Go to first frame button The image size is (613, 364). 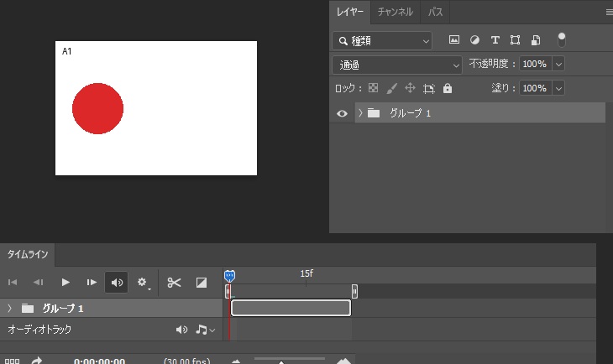click(x=13, y=282)
